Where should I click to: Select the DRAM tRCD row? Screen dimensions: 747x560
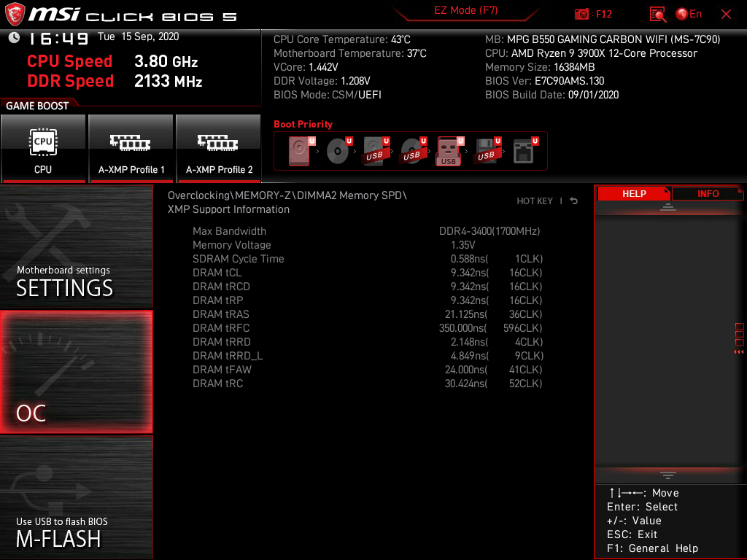[x=367, y=287]
